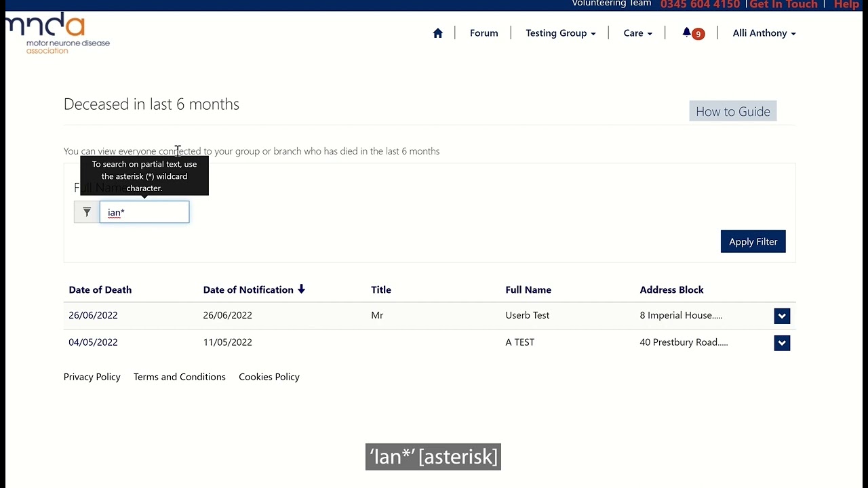Open the How to Guide

[732, 111]
